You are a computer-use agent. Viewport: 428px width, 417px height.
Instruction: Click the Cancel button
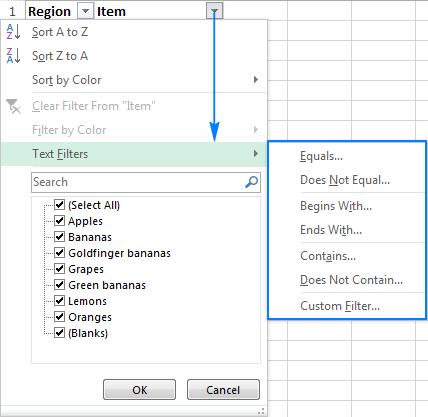223,390
